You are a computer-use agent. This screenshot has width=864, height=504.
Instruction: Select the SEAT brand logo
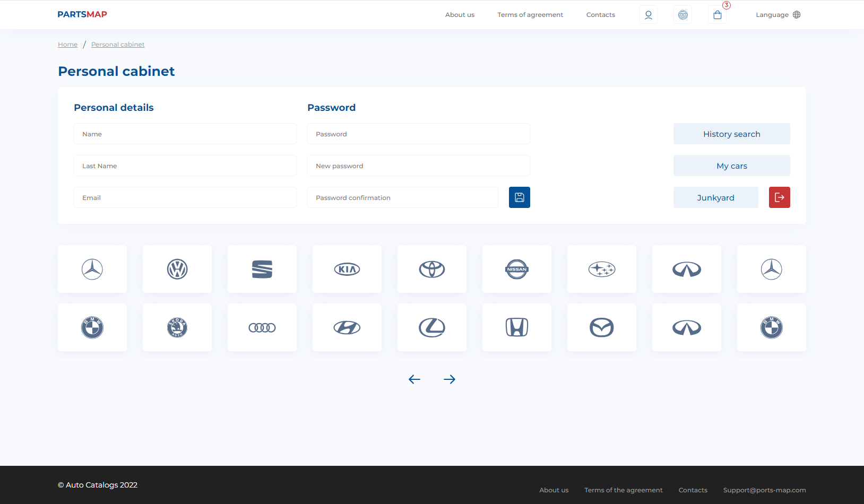[262, 269]
